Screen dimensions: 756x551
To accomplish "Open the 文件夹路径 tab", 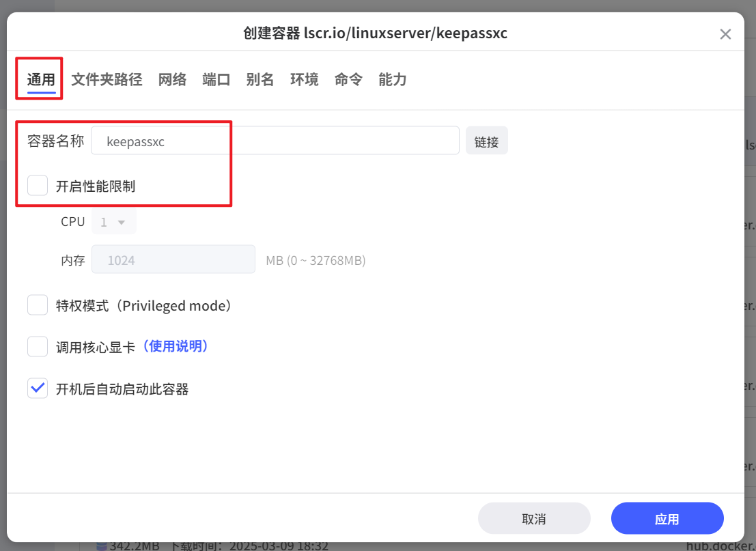I will 107,79.
